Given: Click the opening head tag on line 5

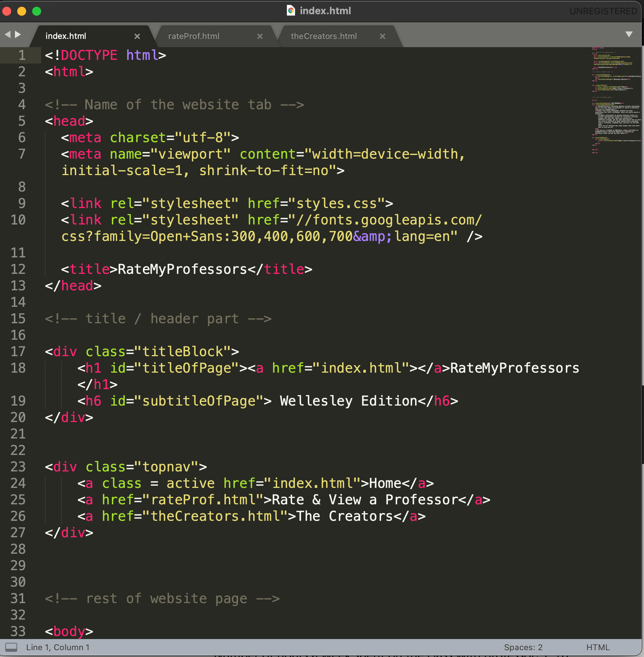Looking at the screenshot, I should point(69,121).
